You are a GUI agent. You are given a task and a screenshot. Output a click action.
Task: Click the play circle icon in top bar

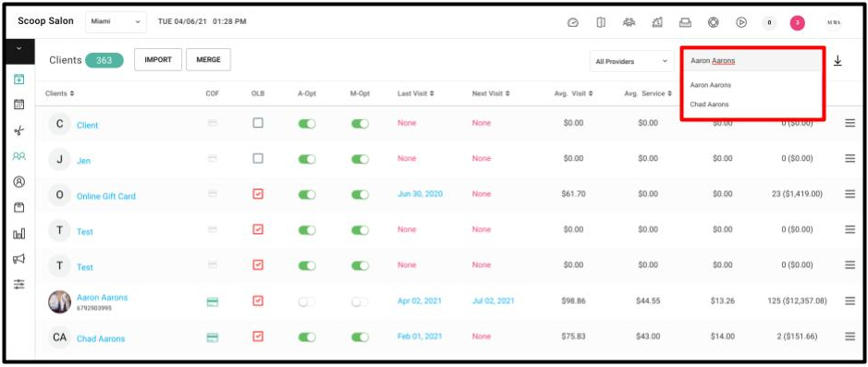click(741, 22)
